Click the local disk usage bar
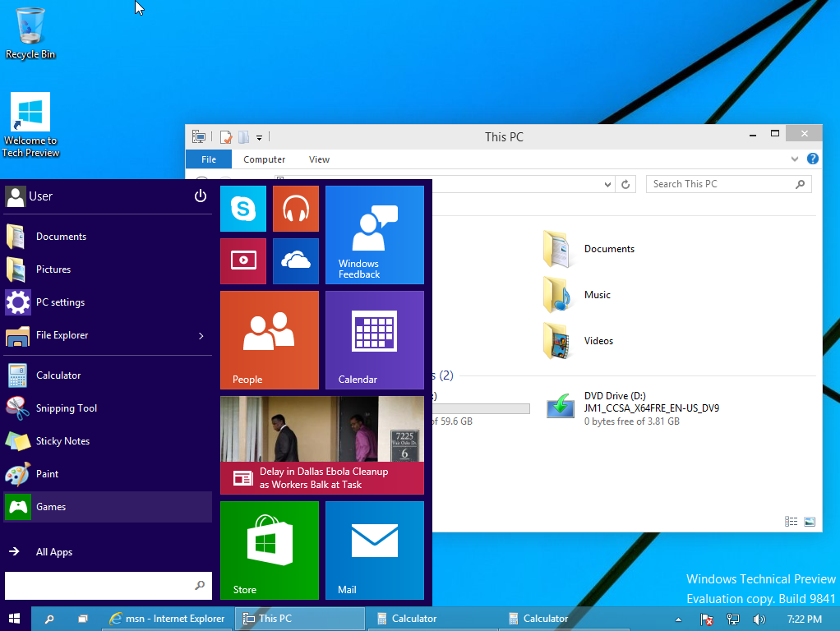Viewport: 840px width, 631px height. coord(481,408)
